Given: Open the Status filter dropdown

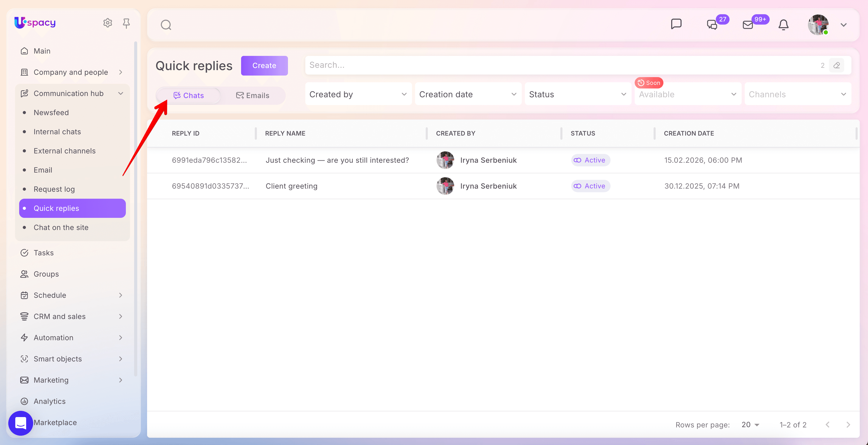Looking at the screenshot, I should click(x=578, y=94).
